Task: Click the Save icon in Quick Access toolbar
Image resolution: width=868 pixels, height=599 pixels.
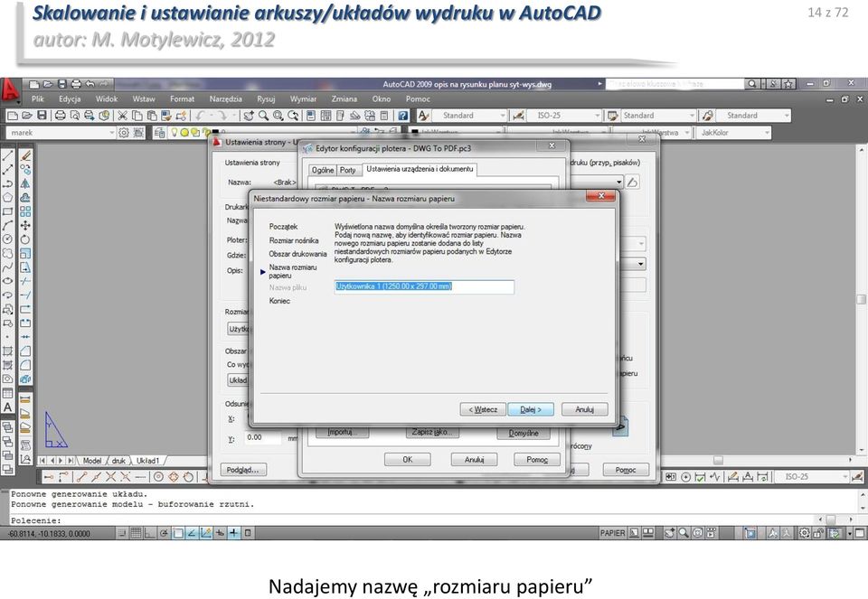Action: 62,84
